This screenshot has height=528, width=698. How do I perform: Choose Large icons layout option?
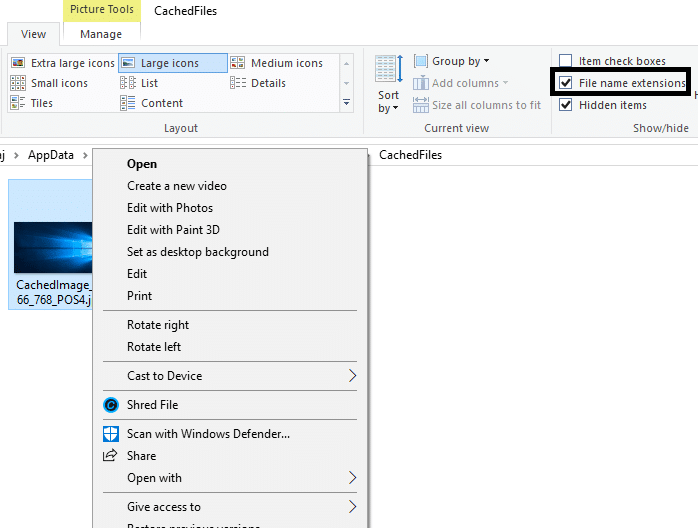(173, 63)
